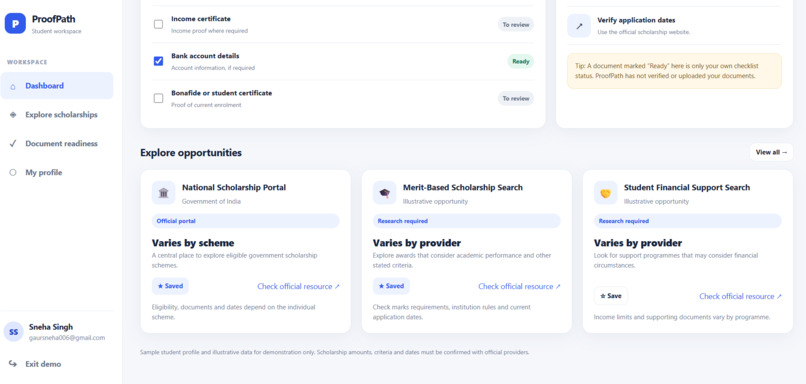Click the Document readiness checkmark icon

(x=13, y=144)
